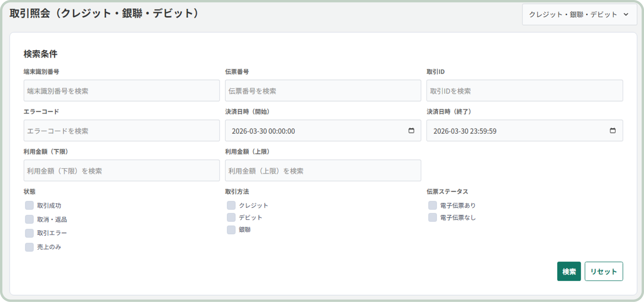Click the 取引ID search field
The width and height of the screenshot is (644, 302).
(x=524, y=91)
